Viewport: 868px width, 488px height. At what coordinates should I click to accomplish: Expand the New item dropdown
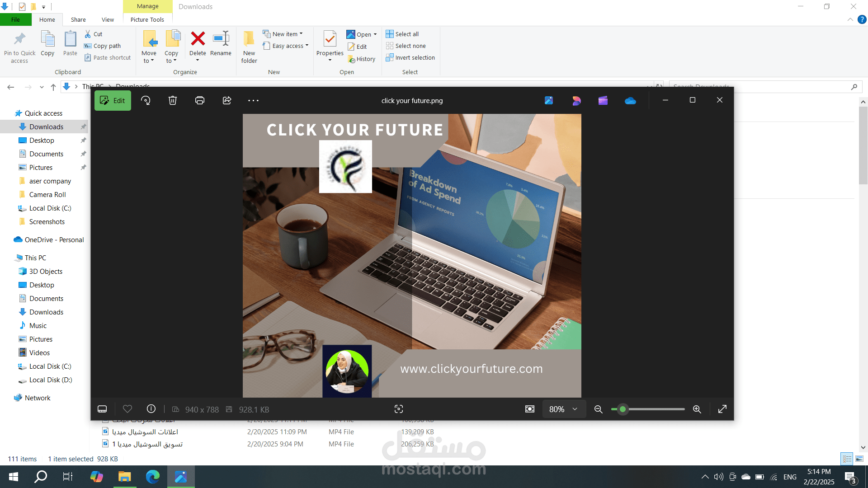[x=283, y=34]
